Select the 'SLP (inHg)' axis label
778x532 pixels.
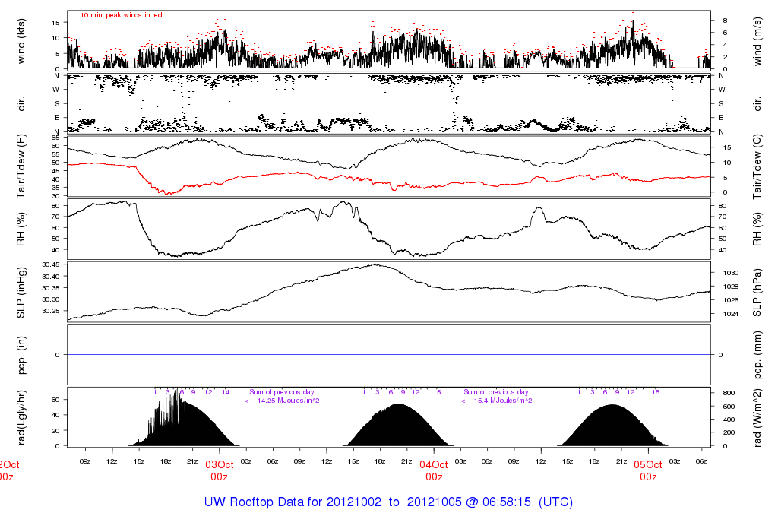21,293
